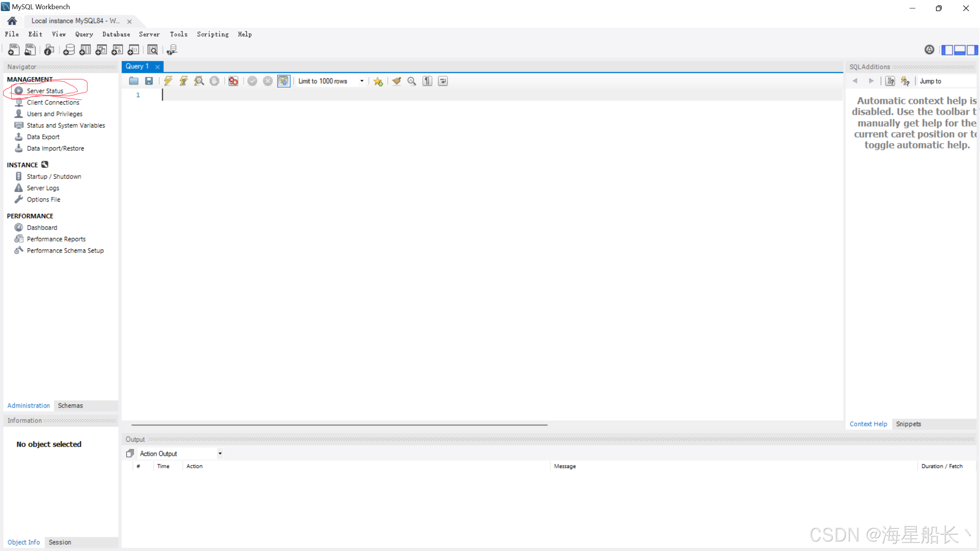Image resolution: width=980 pixels, height=551 pixels.
Task: Execute the SQL script with lightning bolt
Action: 168,81
